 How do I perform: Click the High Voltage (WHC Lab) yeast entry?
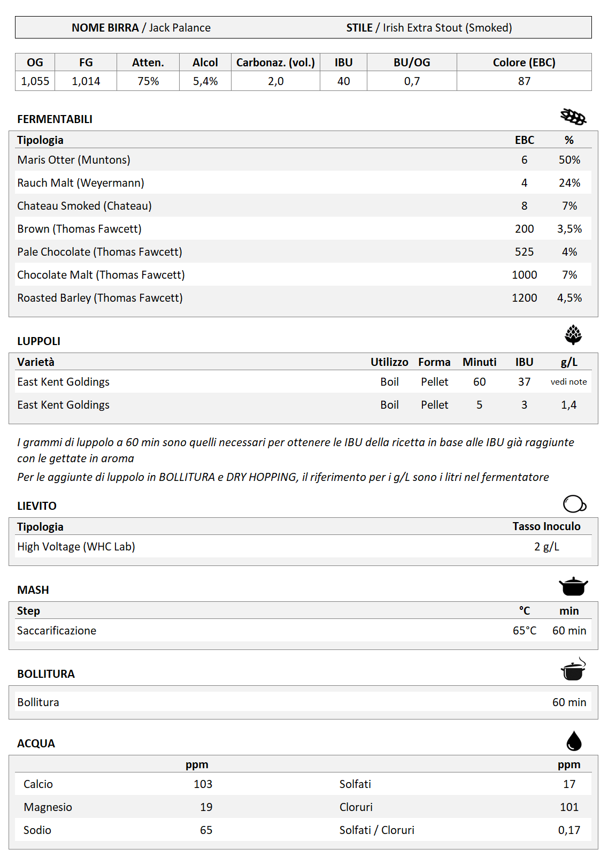76,547
